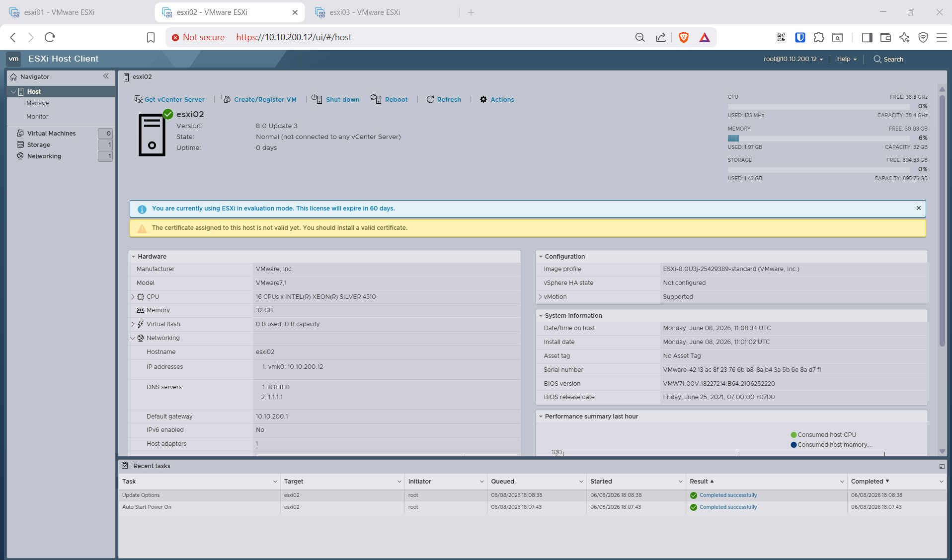Open the Bitwarden extension icon
Screen dimensions: 952x560
(x=800, y=37)
